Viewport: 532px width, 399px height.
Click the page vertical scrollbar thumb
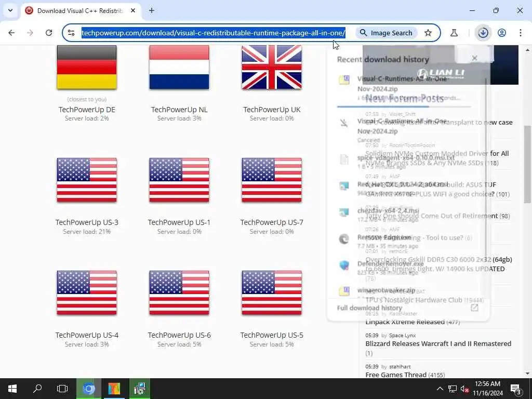coord(528,164)
